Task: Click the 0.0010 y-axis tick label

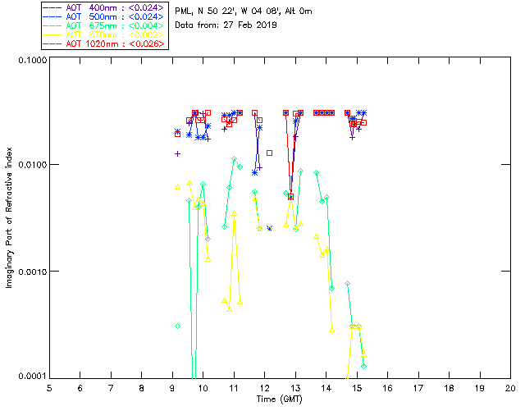Action: coord(33,272)
